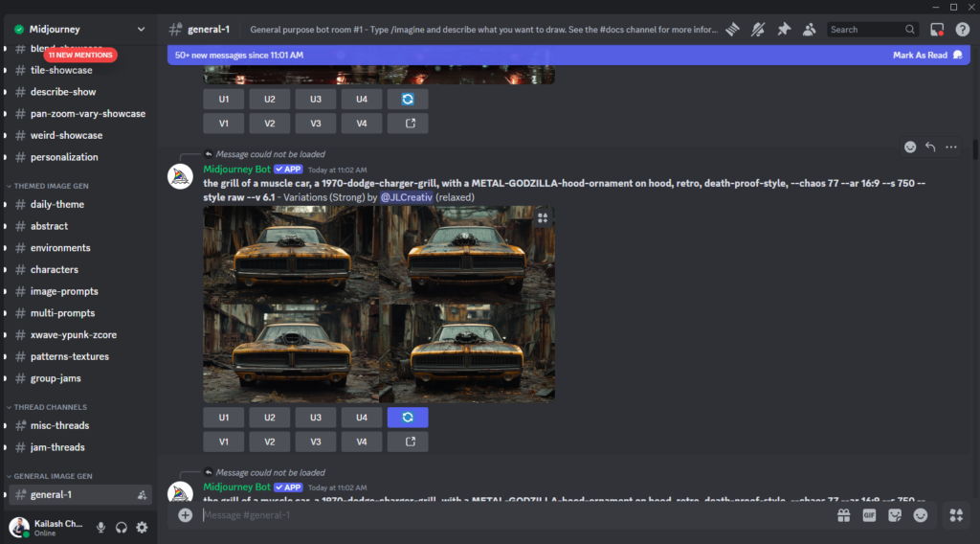Screen dimensions: 980x544
Task: Open car image grid in web icon
Action: [408, 442]
